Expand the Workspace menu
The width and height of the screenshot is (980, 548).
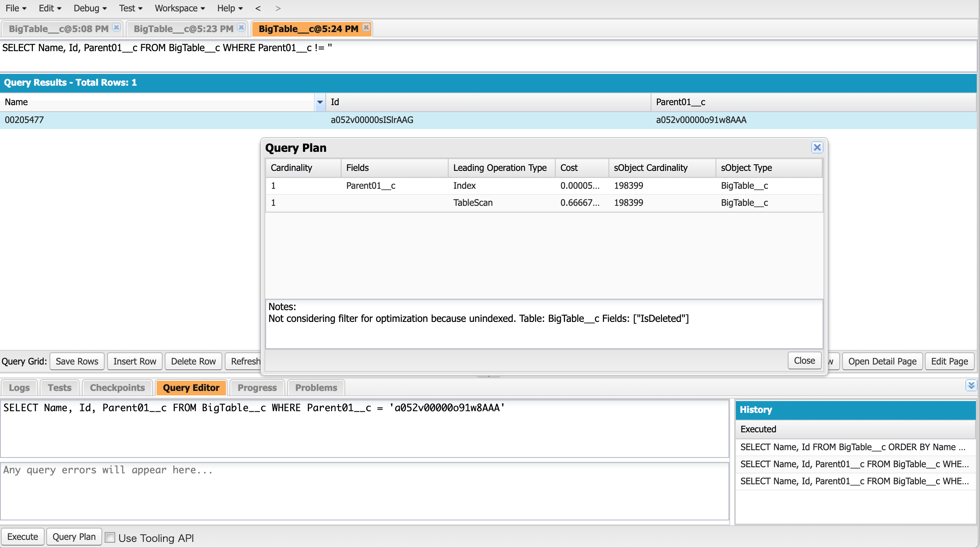tap(180, 8)
